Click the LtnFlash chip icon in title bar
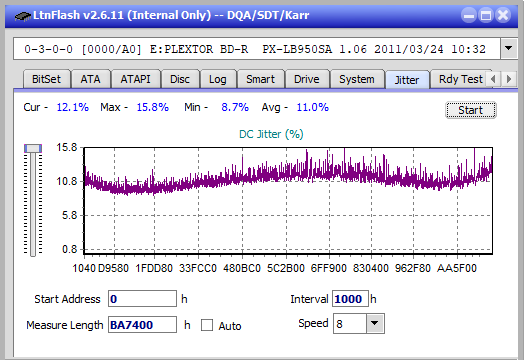The width and height of the screenshot is (524, 360). point(22,16)
